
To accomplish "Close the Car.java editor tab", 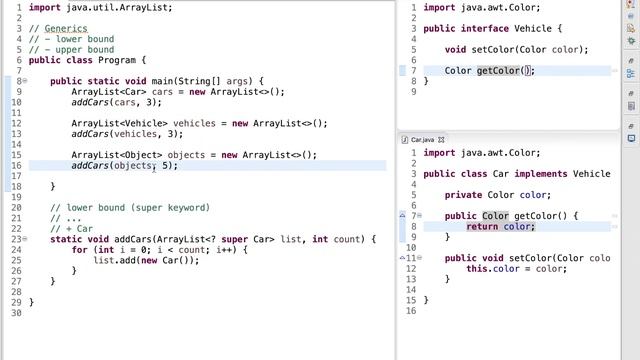I will click(x=441, y=140).
